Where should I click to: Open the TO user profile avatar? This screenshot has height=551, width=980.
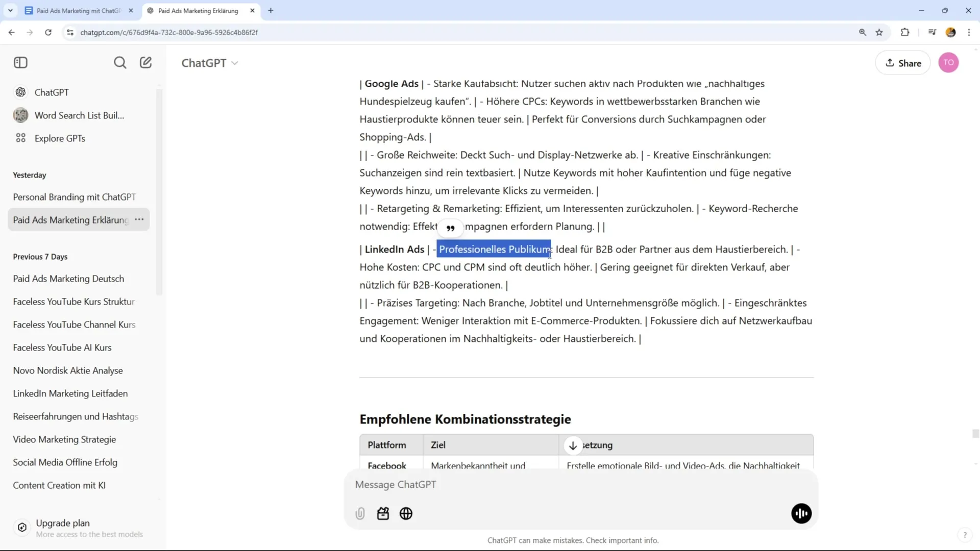point(948,63)
